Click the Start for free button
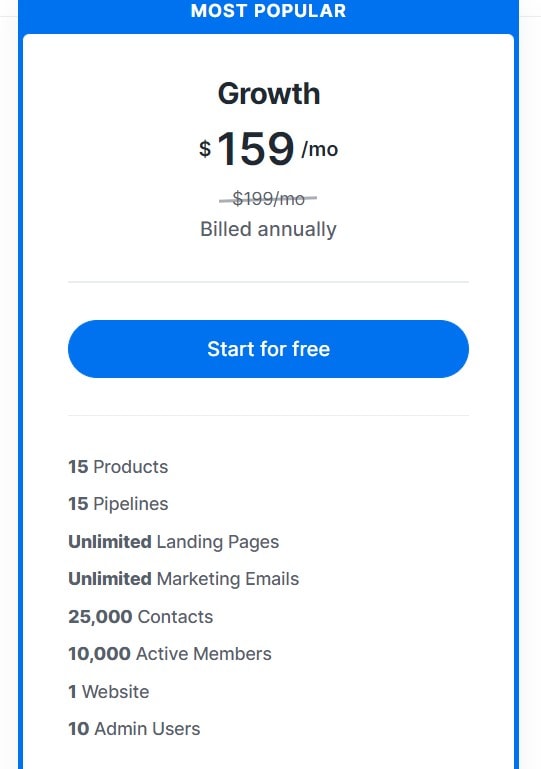Viewport: 541px width, 769px height. click(268, 349)
